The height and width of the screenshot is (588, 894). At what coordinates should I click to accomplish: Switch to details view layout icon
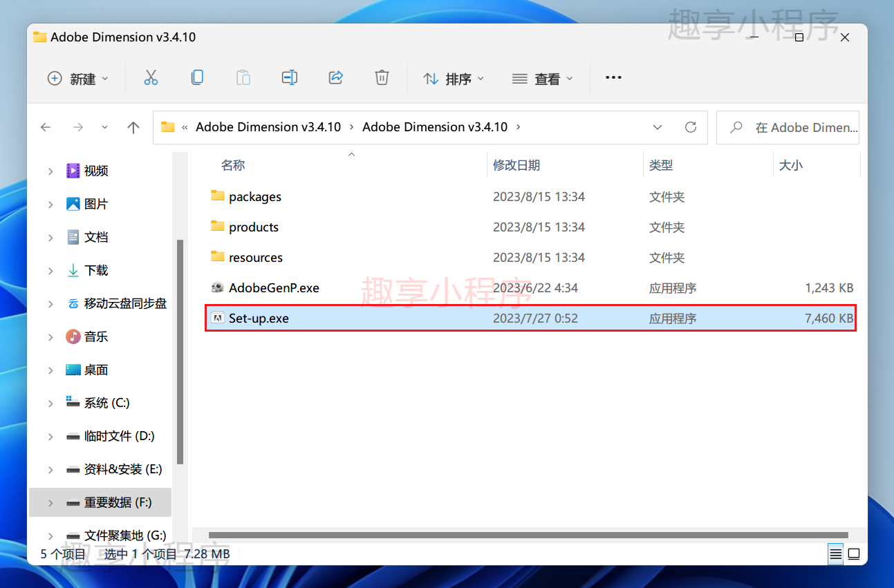[x=836, y=554]
